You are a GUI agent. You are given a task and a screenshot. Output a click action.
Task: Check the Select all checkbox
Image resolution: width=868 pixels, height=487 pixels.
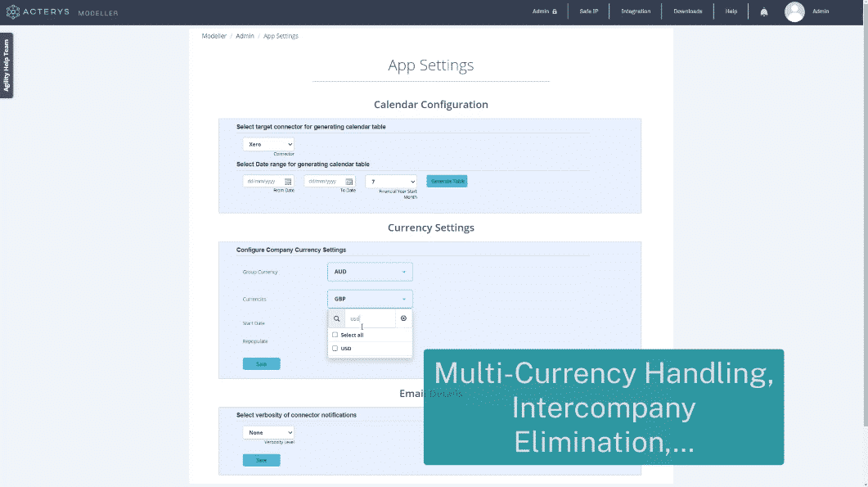(335, 335)
